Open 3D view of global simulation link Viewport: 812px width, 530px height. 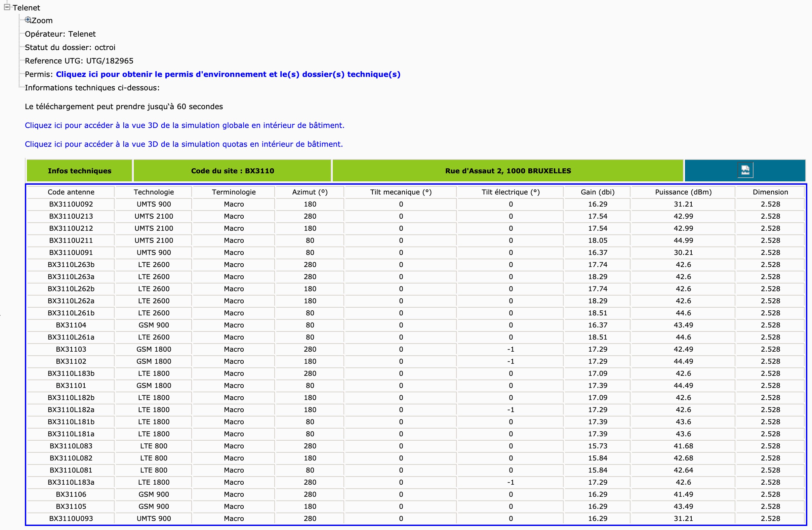tap(185, 126)
